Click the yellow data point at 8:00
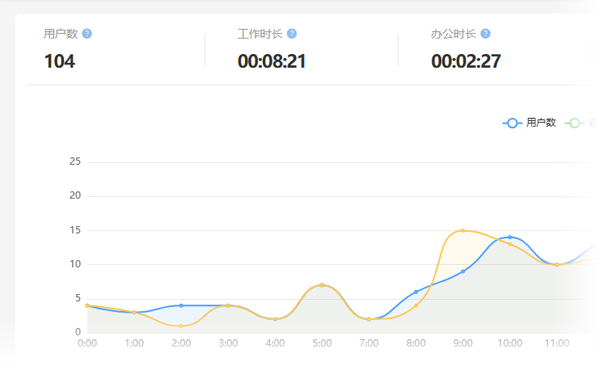Image resolution: width=600 pixels, height=368 pixels. pyautogui.click(x=416, y=305)
